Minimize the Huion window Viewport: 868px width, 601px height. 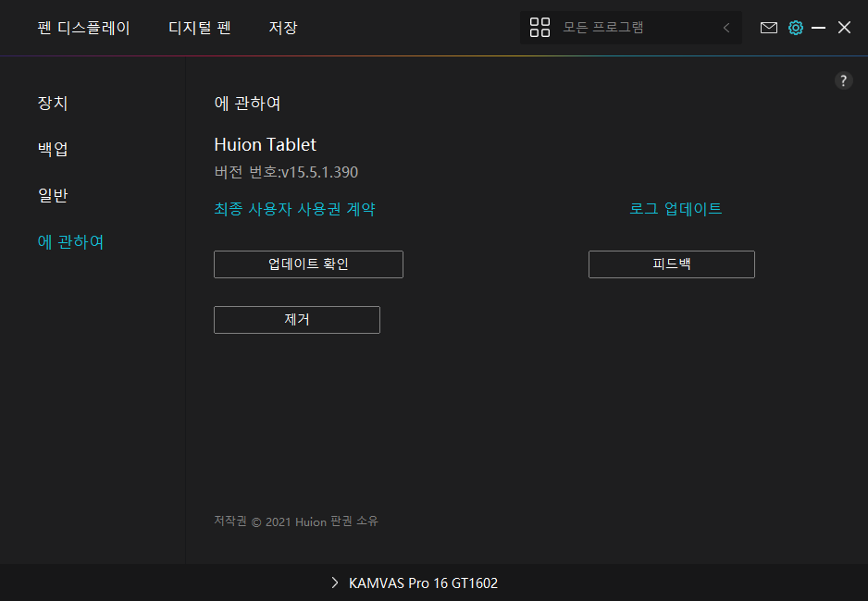818,28
